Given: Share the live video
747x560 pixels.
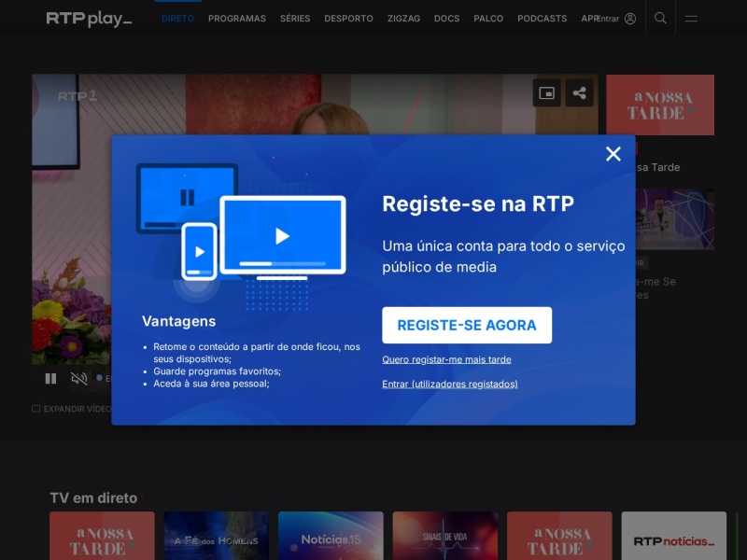Looking at the screenshot, I should pos(579,92).
